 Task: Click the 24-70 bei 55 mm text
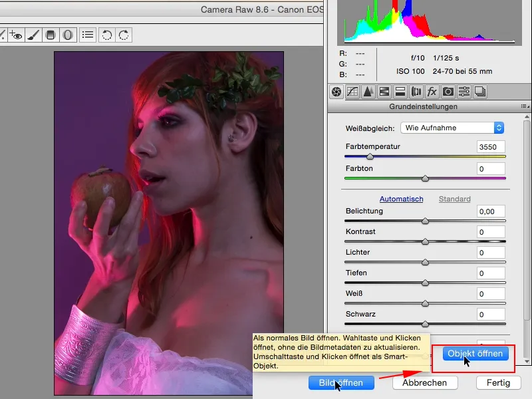pyautogui.click(x=462, y=71)
